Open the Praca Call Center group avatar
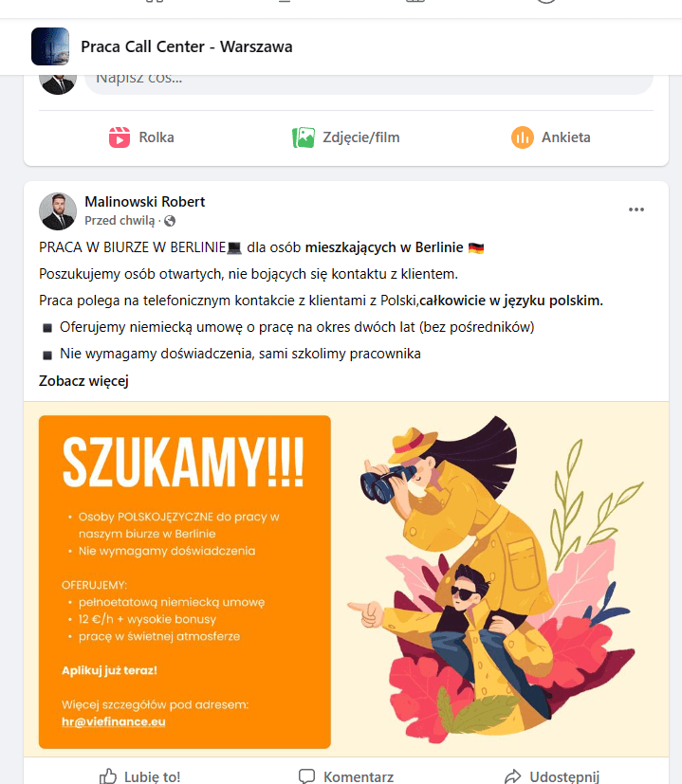The width and height of the screenshot is (682, 784). coord(50,46)
